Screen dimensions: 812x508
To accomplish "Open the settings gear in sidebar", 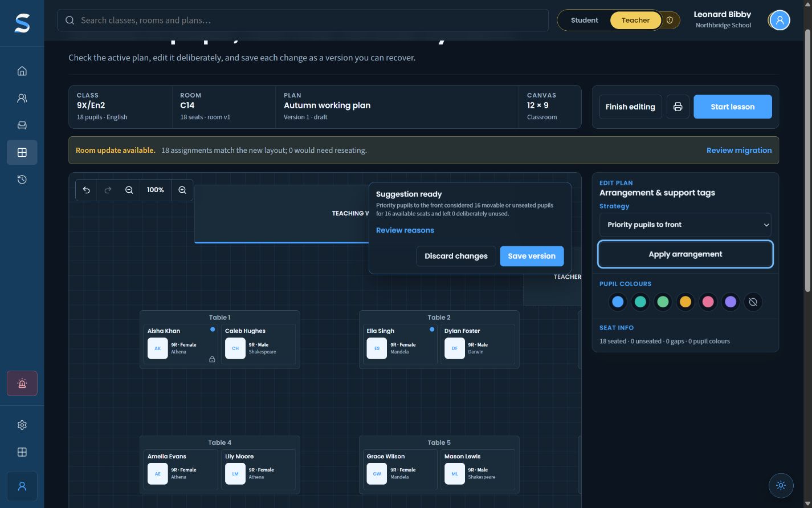I will tap(22, 425).
